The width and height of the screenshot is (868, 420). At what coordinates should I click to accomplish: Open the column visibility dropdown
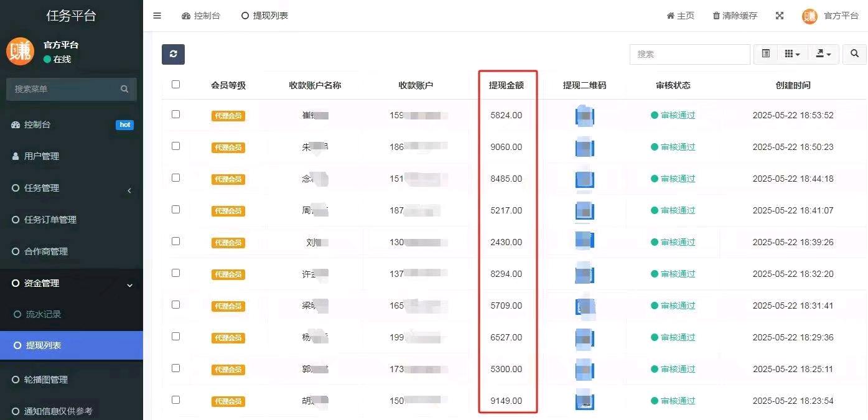coord(792,54)
